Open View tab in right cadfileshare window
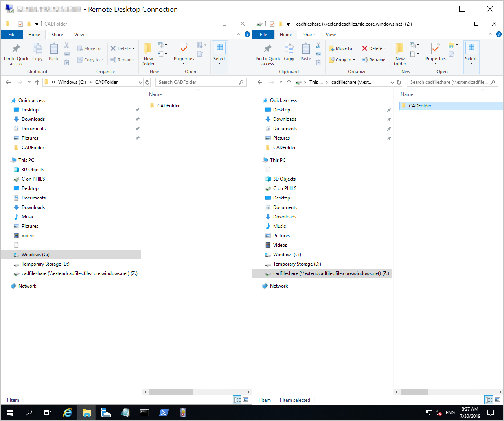Viewport: 504px width, 421px height. (x=331, y=35)
